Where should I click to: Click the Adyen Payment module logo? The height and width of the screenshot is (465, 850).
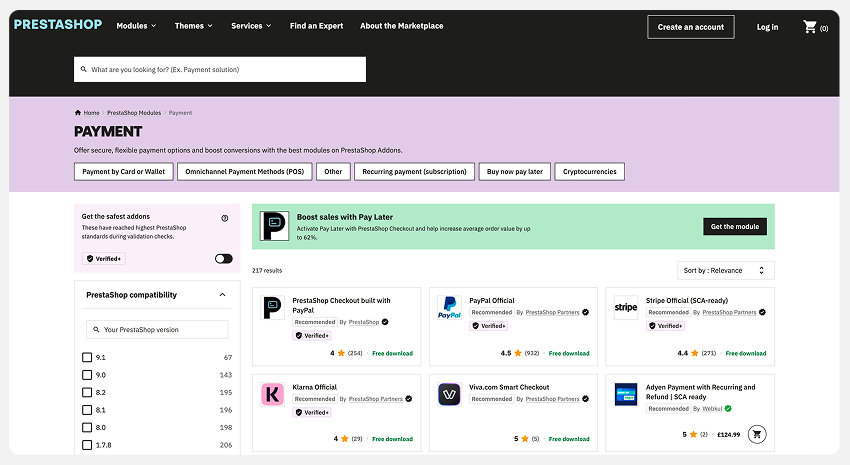point(626,394)
